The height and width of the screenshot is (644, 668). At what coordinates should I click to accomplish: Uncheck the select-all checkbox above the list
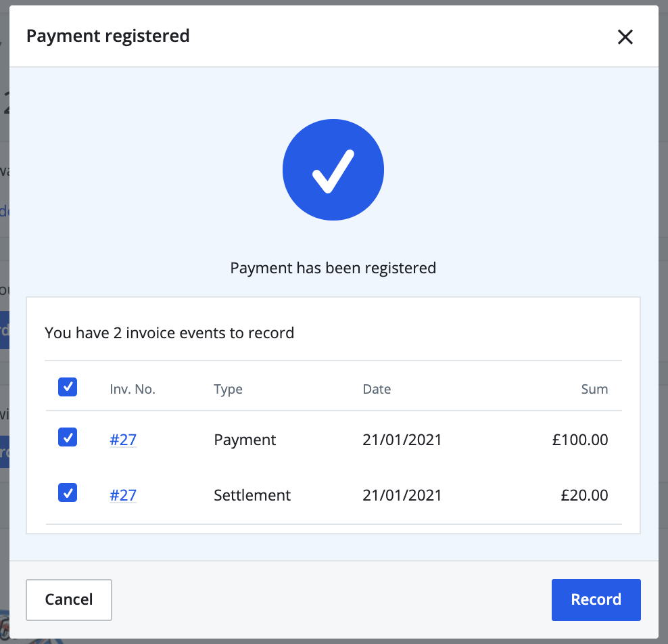point(67,386)
